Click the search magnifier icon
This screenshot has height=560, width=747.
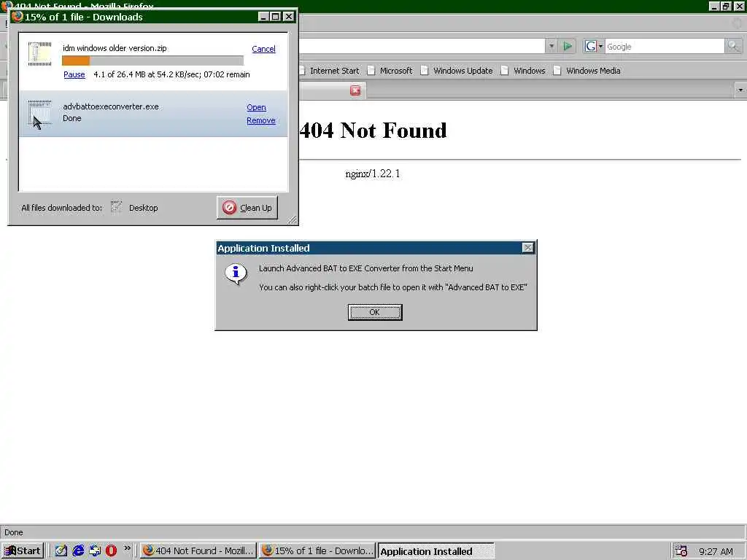[x=733, y=46]
